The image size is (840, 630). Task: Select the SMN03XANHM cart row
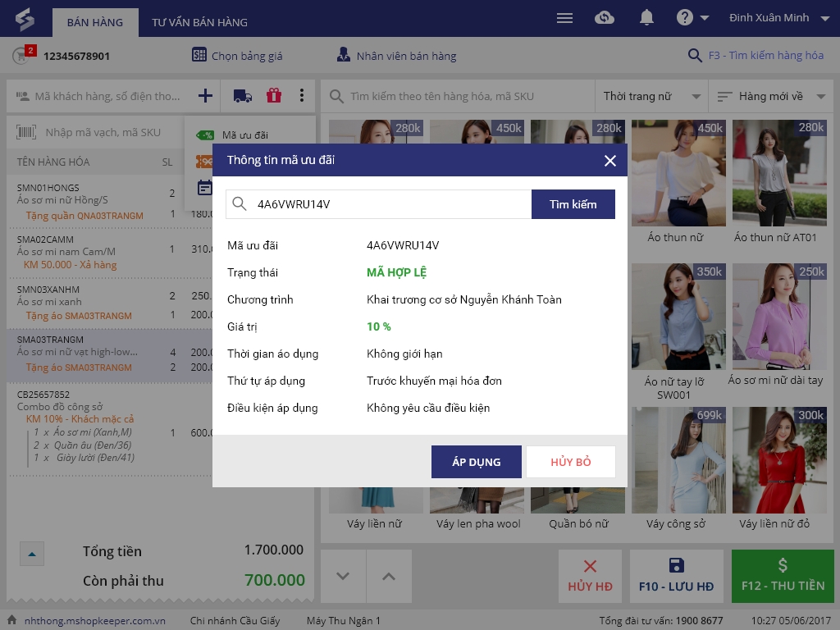pos(110,302)
